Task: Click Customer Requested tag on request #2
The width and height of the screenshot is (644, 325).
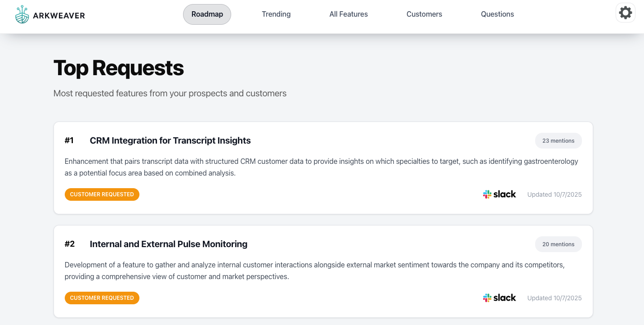Action: pos(102,298)
